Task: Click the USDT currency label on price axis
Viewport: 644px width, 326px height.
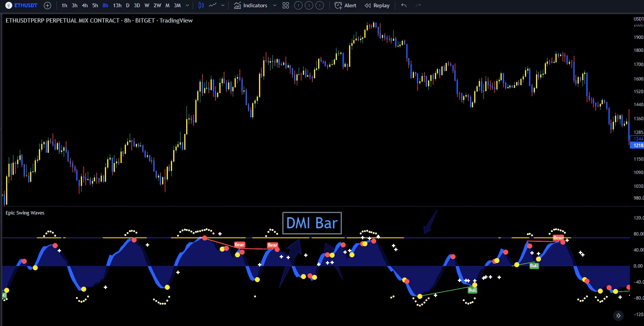Action: [x=638, y=19]
